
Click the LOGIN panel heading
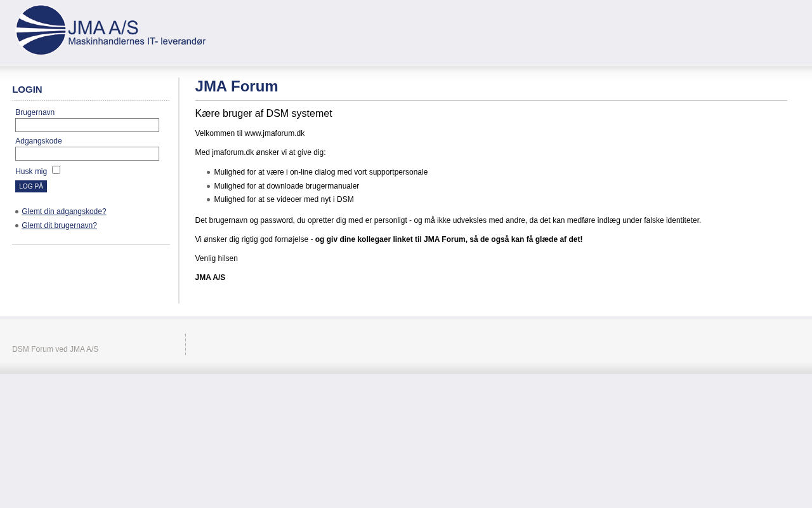pos(27,90)
